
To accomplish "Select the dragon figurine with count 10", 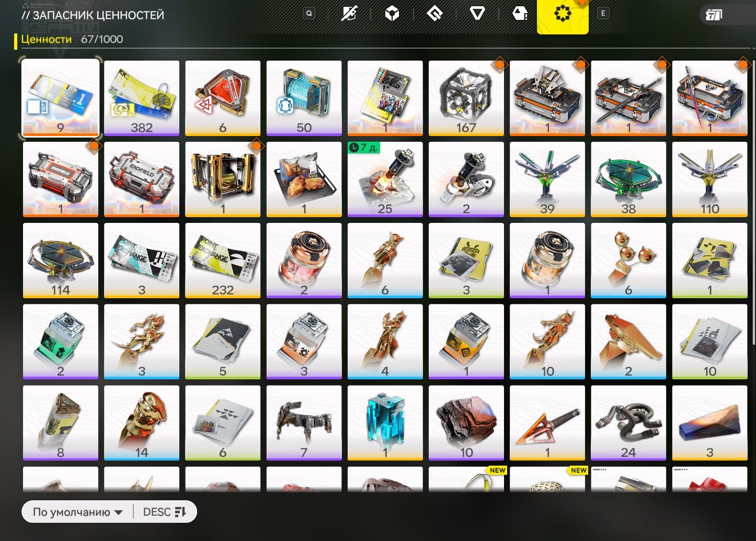I will coord(547,341).
